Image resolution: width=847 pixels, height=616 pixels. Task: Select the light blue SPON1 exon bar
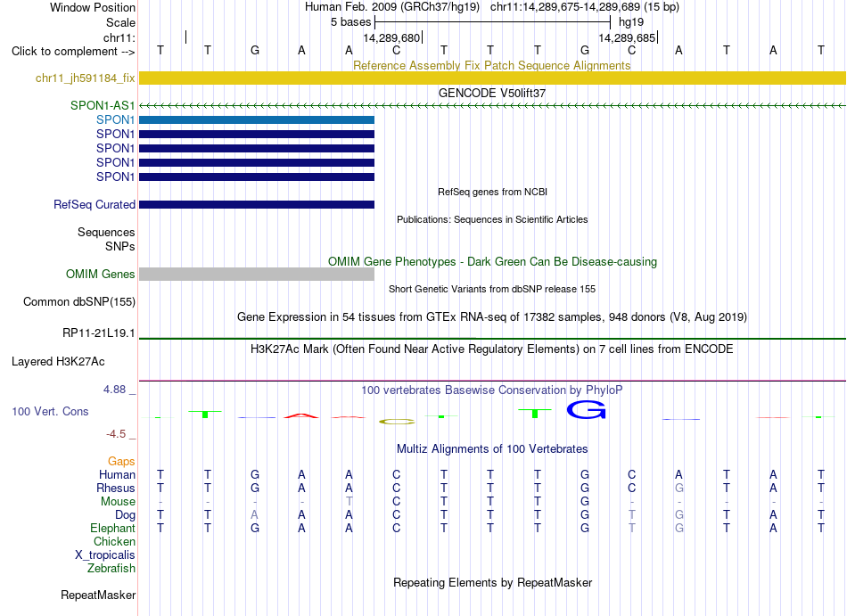point(257,119)
